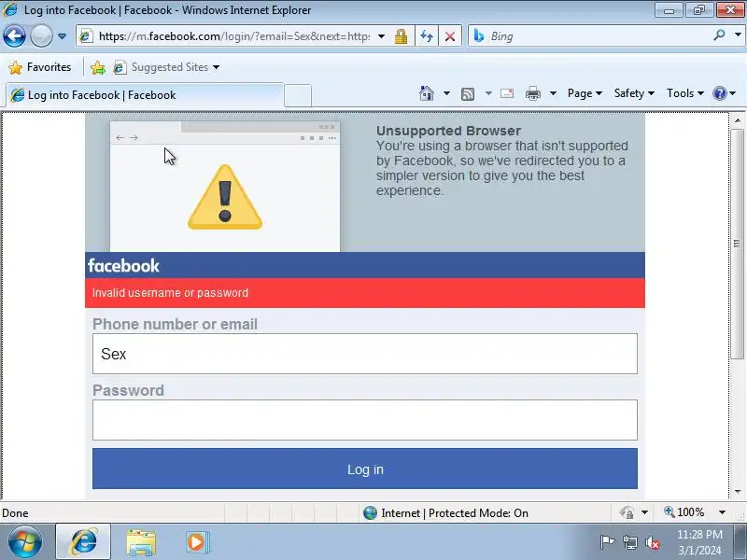Screen dimensions: 747x560
Task: Open the search provider dropdown arrow
Action: pyautogui.click(x=738, y=35)
